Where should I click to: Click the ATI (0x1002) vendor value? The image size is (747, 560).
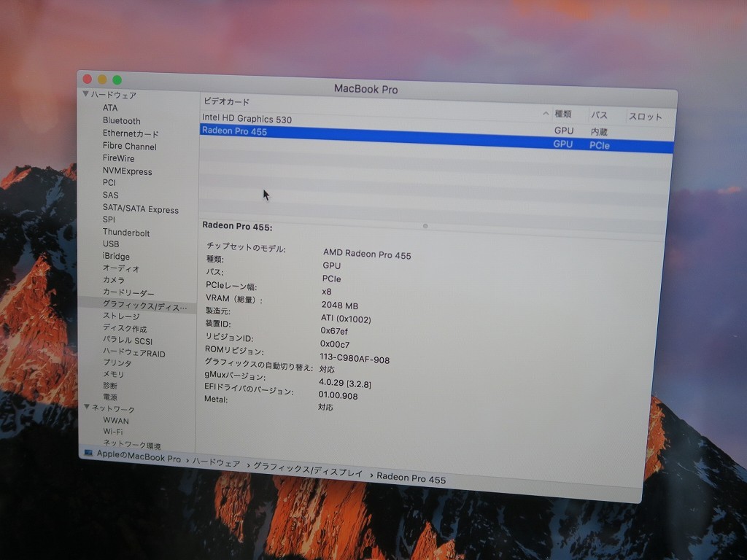click(346, 319)
